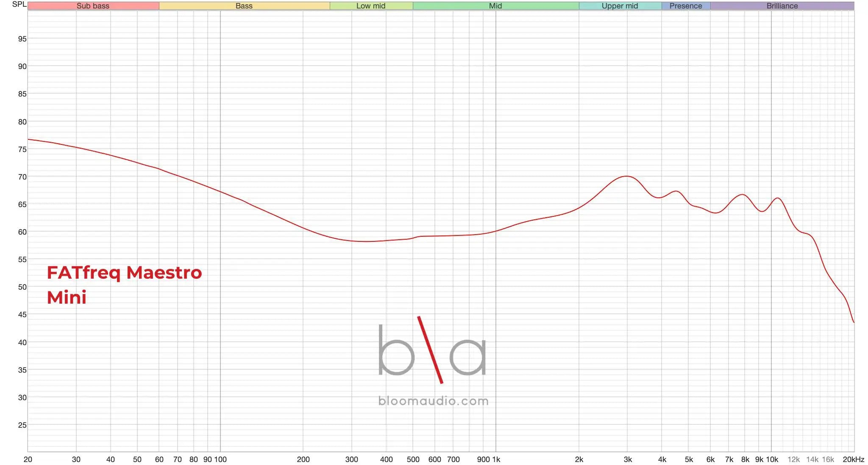Click the 25 dB axis value
The height and width of the screenshot is (465, 868).
pos(22,425)
